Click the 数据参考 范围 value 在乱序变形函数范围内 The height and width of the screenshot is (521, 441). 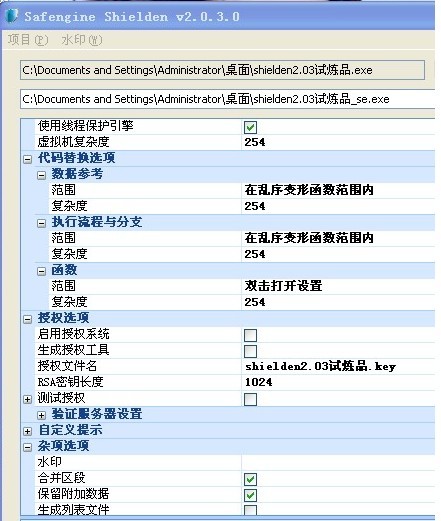point(309,190)
